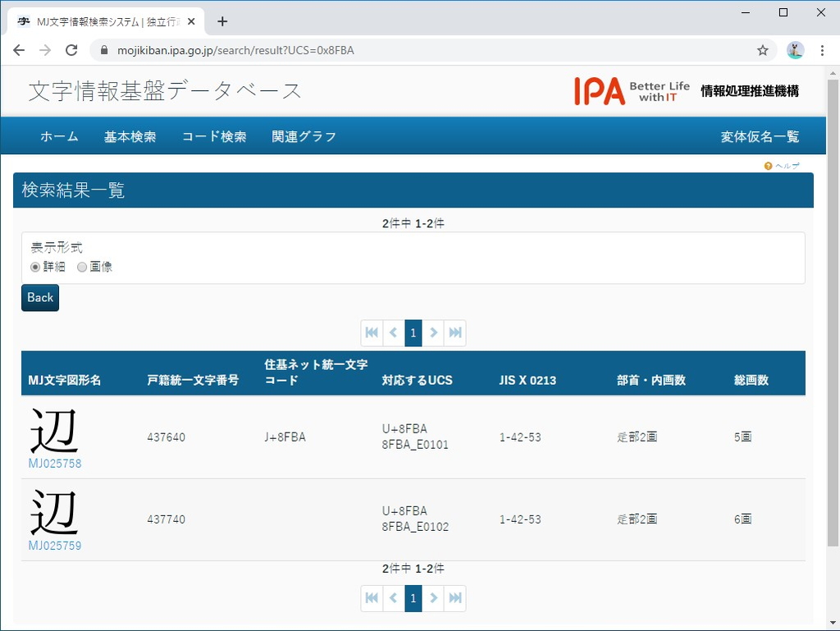Screen dimensions: 840x631
Task: Open Chrome's three-dot menu
Action: (823, 50)
